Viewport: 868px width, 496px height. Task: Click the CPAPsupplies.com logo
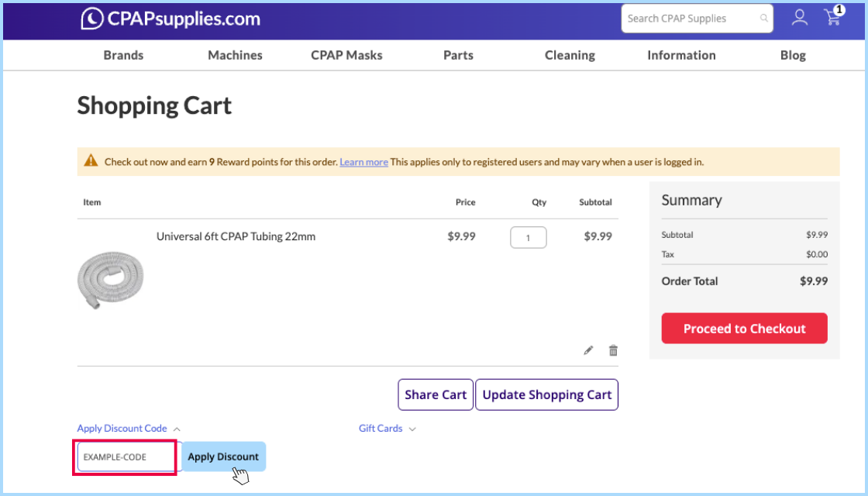[x=170, y=19]
